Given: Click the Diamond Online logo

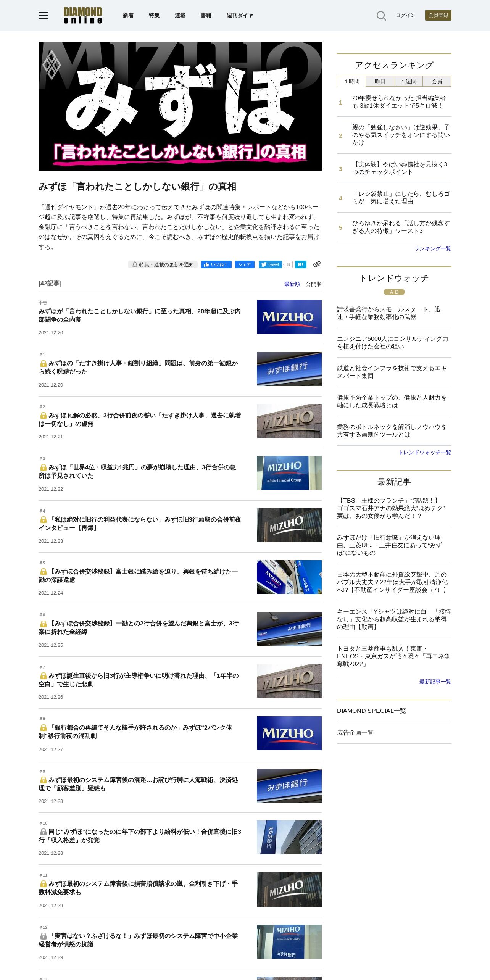Looking at the screenshot, I should coord(83,15).
